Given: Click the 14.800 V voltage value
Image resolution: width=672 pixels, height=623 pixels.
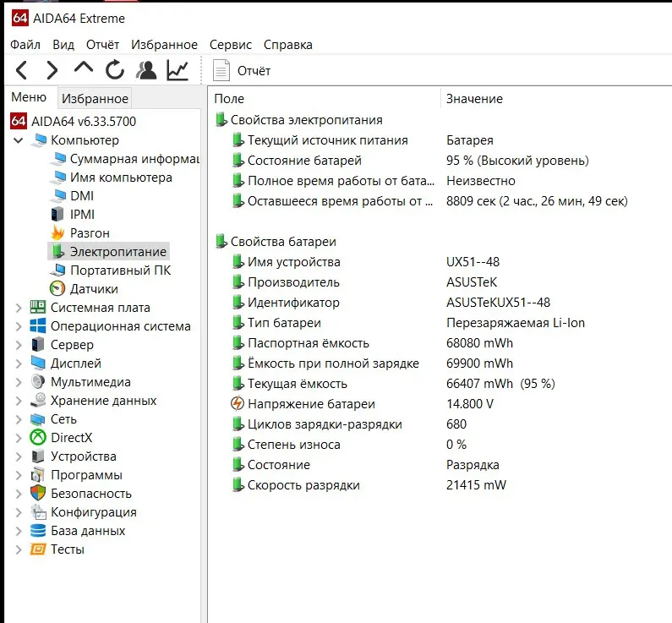Looking at the screenshot, I should pyautogui.click(x=470, y=404).
